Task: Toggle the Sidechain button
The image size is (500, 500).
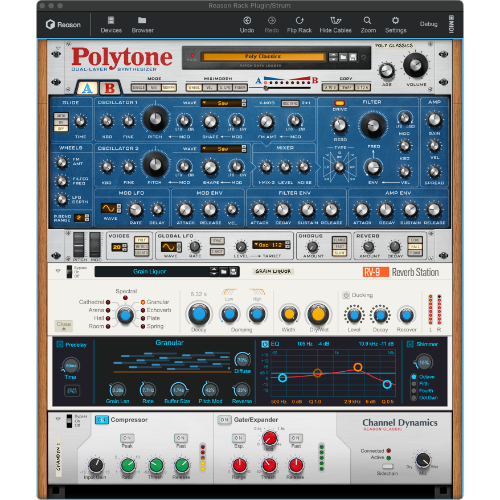Action: coord(388,466)
